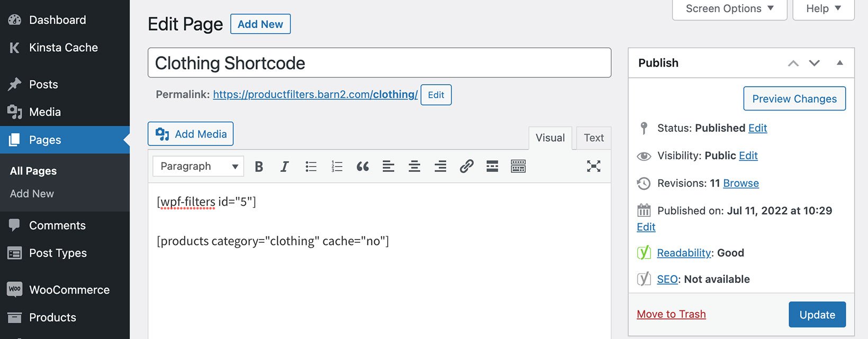Apply blockquote formatting

coord(363,166)
